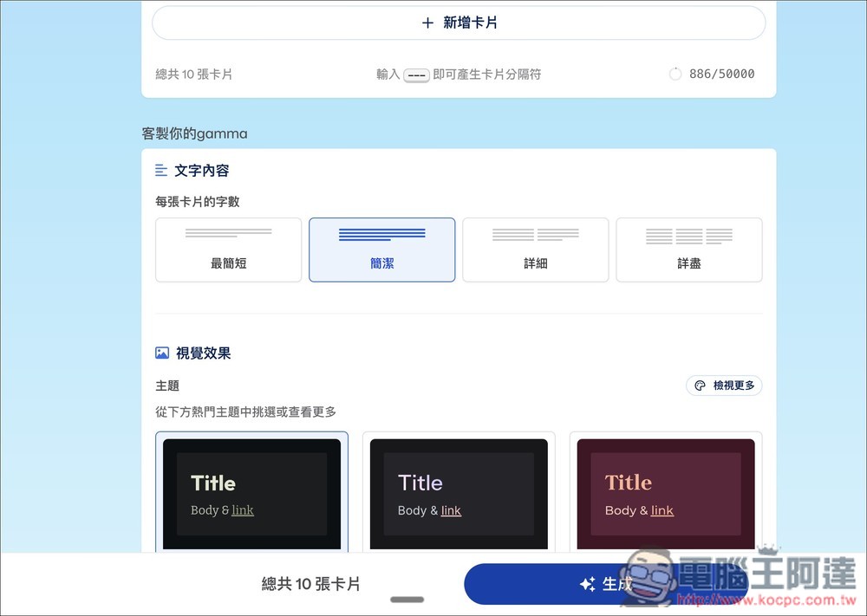Click the 新增卡片 button

[459, 23]
